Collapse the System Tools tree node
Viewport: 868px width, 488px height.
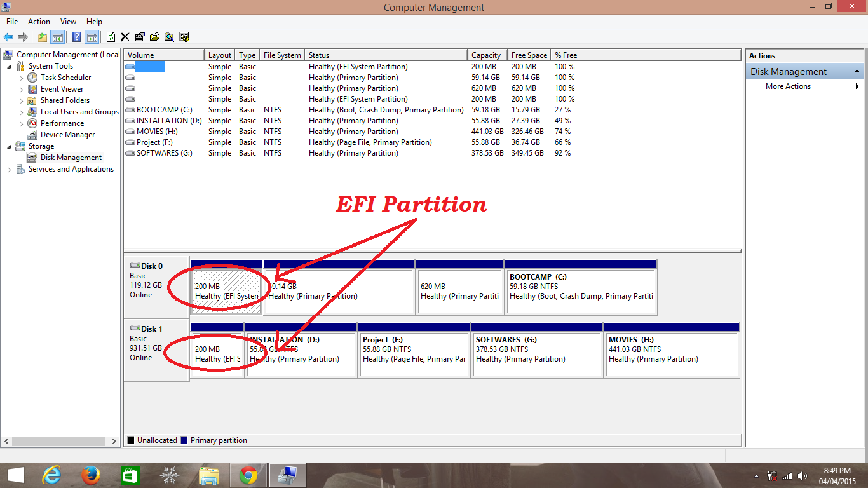pos(9,67)
